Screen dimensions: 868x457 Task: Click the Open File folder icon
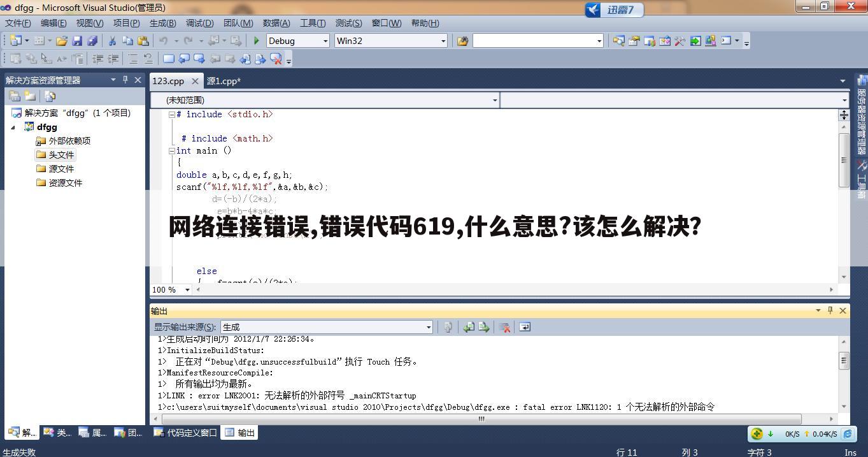click(62, 41)
